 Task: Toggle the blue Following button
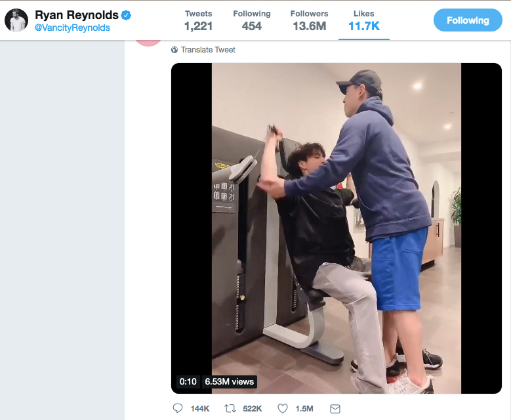click(x=468, y=20)
